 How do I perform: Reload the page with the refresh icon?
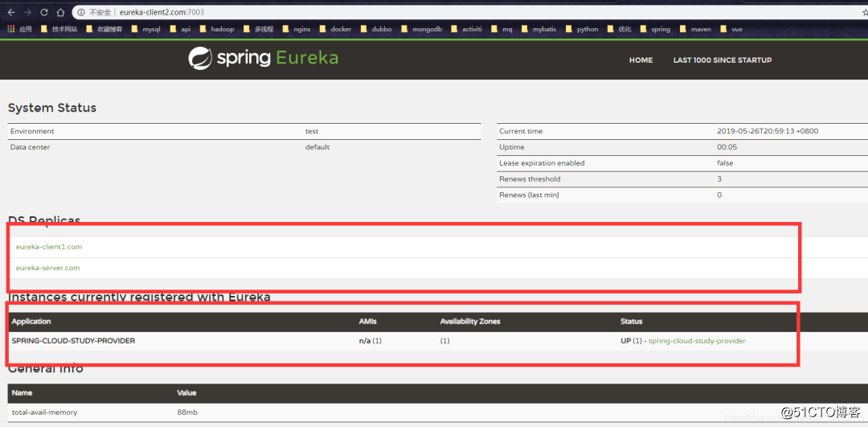click(44, 12)
